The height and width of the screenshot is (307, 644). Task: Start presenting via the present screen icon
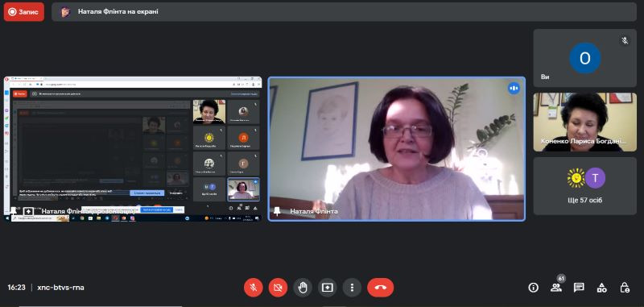tap(328, 288)
